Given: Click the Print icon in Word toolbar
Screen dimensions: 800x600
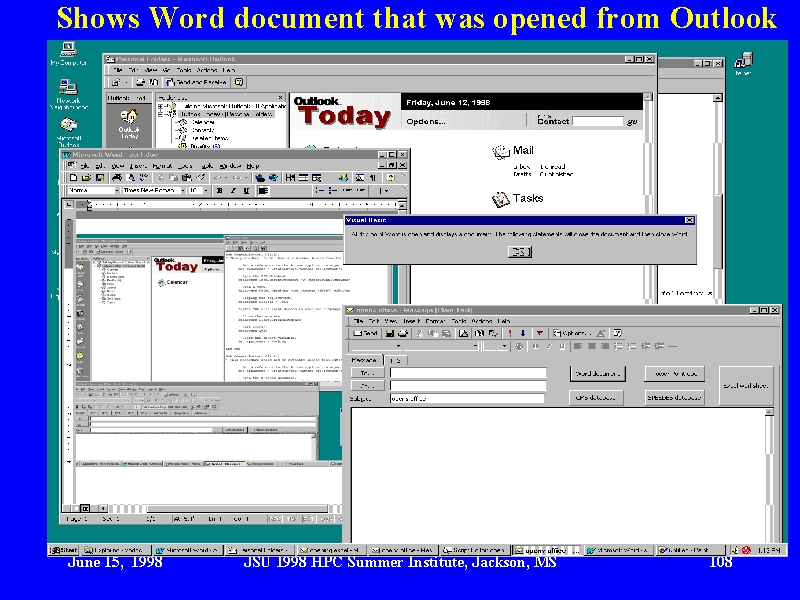Looking at the screenshot, I should coord(117,178).
